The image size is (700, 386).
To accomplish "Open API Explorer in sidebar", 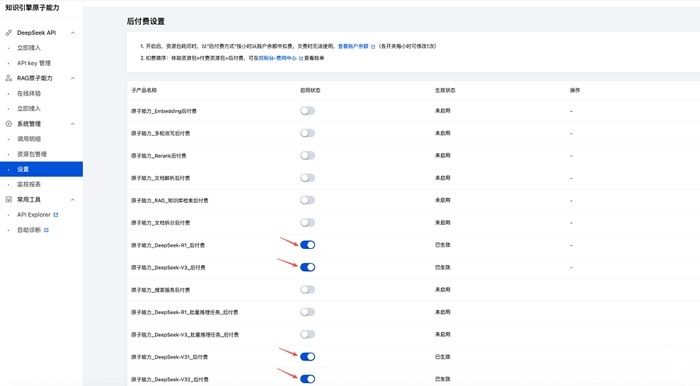I will [x=33, y=215].
